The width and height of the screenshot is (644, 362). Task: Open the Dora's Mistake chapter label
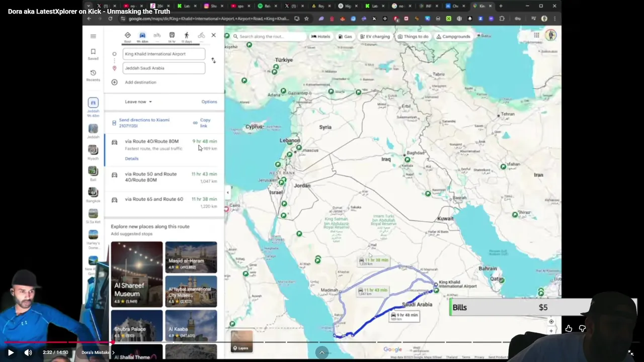98,352
